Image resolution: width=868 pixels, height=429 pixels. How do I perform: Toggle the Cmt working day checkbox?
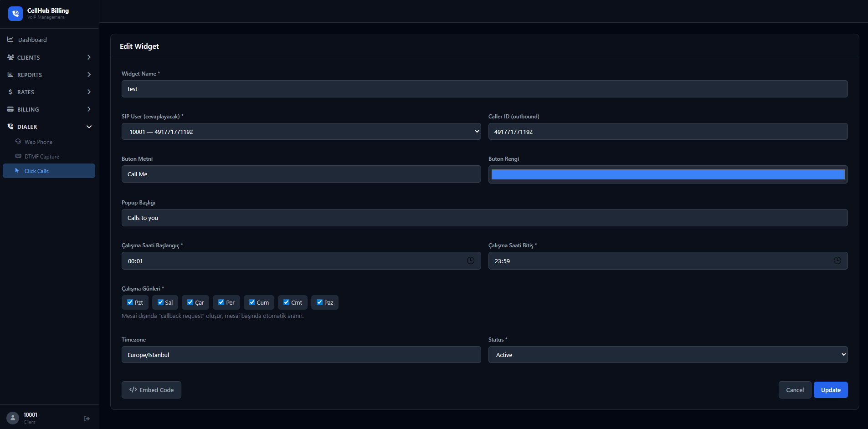286,302
